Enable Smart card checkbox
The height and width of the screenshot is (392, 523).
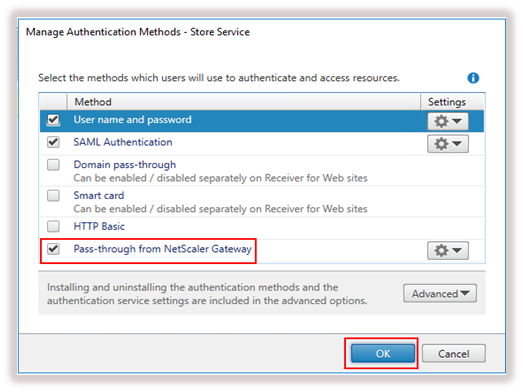(x=53, y=195)
